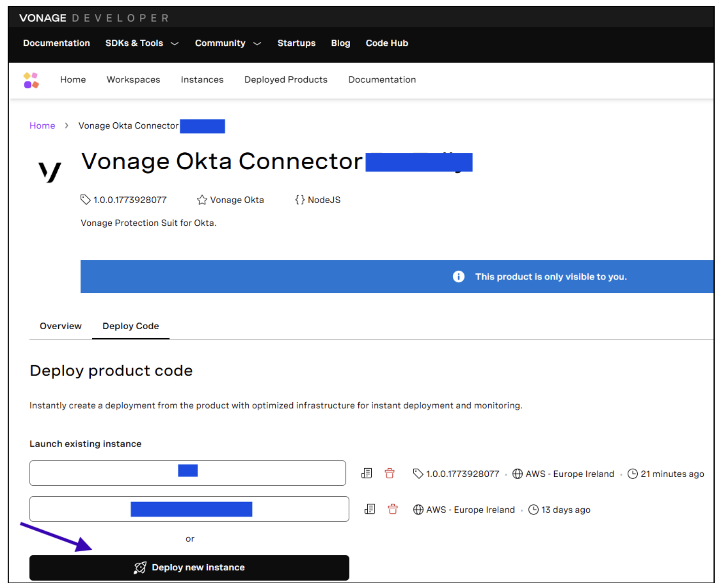The image size is (718, 588).
Task: Click the star icon next to Vonage Okta
Action: point(202,200)
